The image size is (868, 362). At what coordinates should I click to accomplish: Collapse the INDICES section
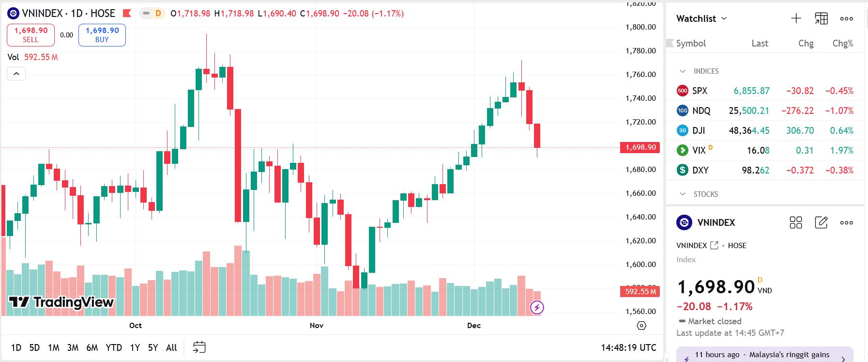tap(683, 71)
